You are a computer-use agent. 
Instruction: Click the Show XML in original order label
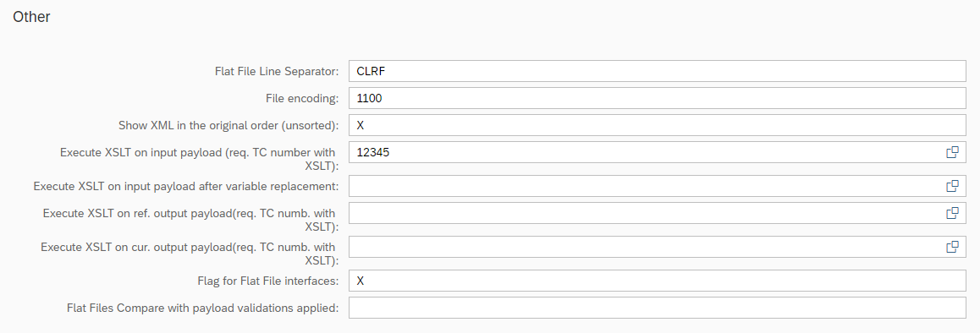point(228,126)
